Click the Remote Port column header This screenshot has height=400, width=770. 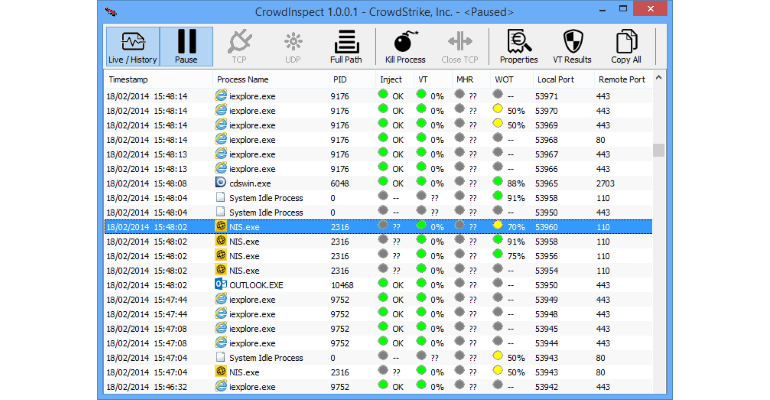coord(620,79)
